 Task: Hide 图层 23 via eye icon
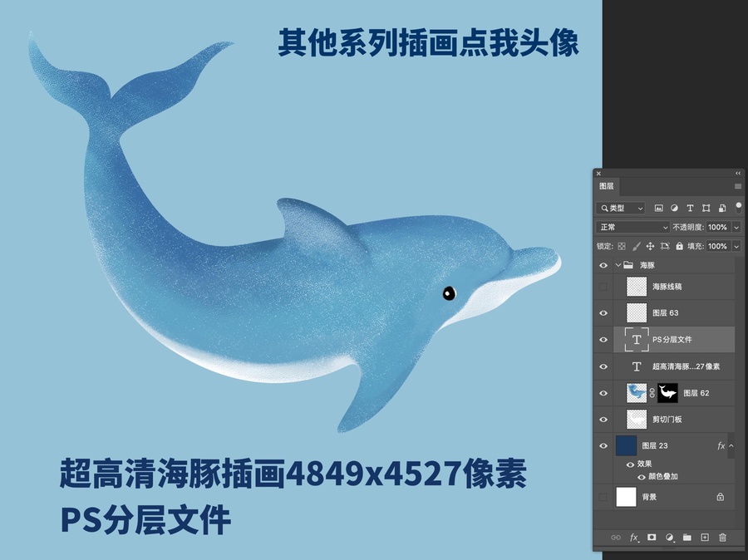coord(603,445)
